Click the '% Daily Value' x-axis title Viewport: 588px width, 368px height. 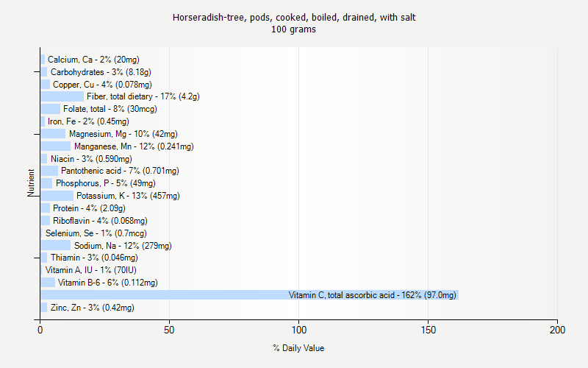click(298, 348)
